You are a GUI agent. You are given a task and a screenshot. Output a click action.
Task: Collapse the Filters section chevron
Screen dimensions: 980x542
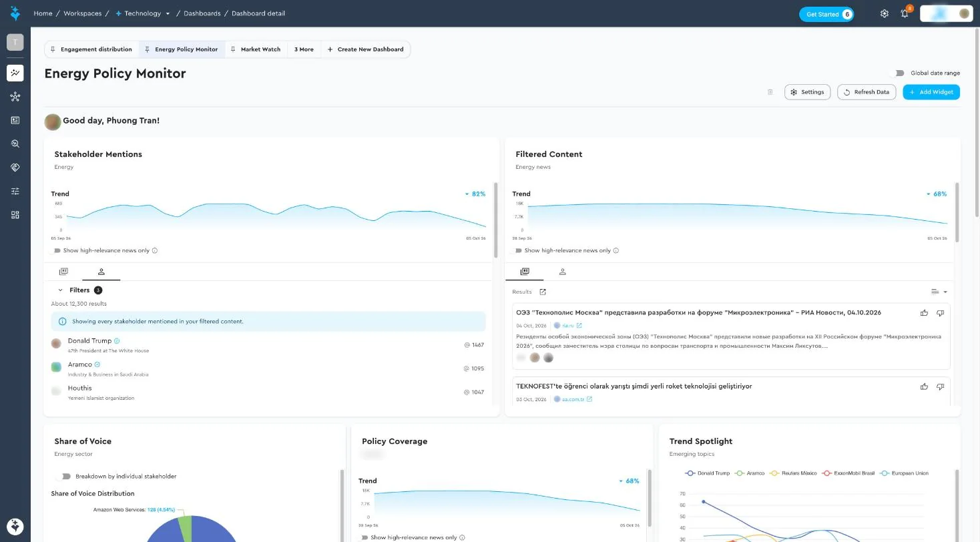(x=60, y=290)
